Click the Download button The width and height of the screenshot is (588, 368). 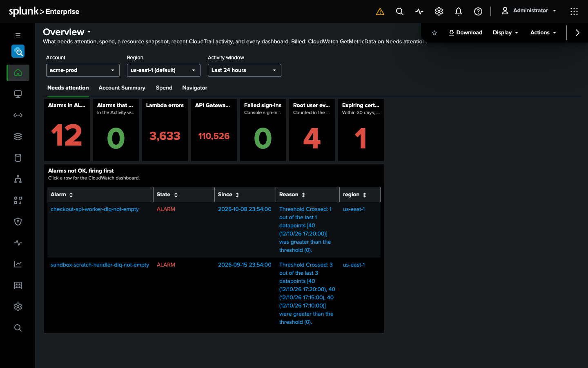click(465, 33)
